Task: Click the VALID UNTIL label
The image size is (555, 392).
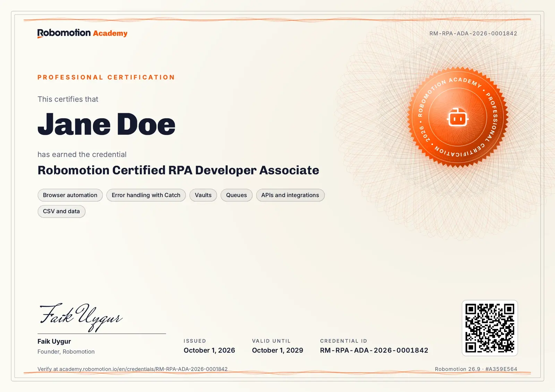Action: pyautogui.click(x=271, y=341)
